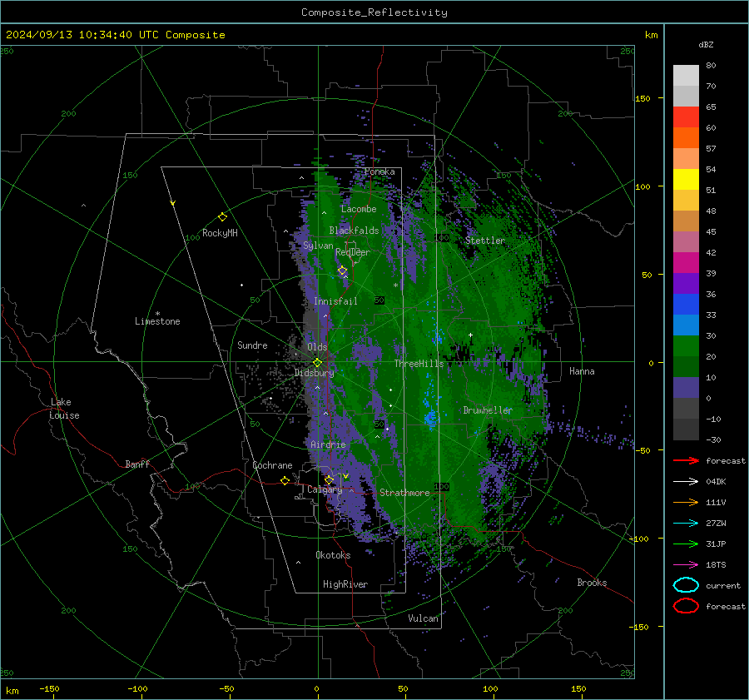Select the slate purple 10–0 dBZ swatch

686,388
